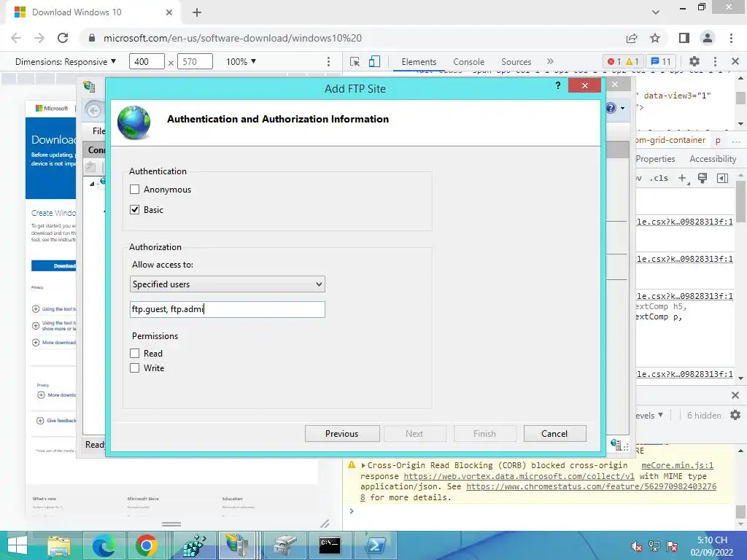The image size is (747, 560).
Task: Open device toolbar more options menu
Action: (328, 61)
